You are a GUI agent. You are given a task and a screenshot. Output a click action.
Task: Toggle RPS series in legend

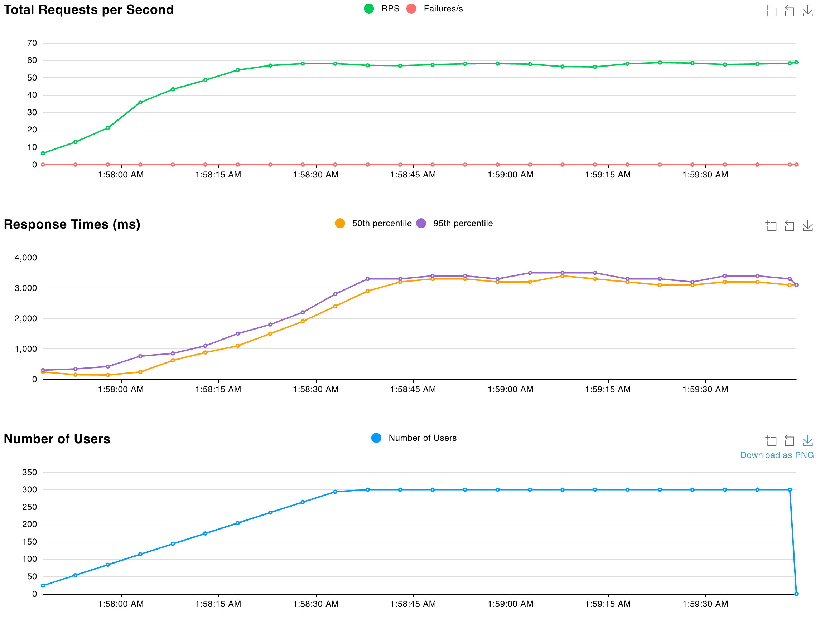(390, 9)
